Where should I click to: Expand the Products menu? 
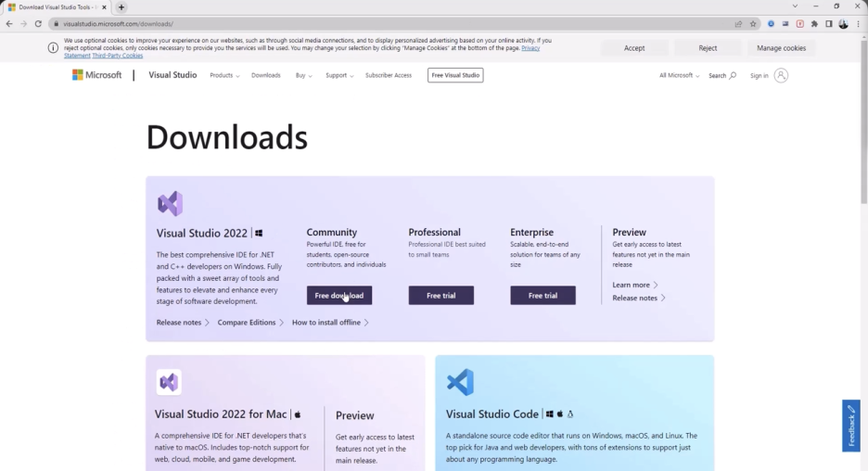pos(224,75)
